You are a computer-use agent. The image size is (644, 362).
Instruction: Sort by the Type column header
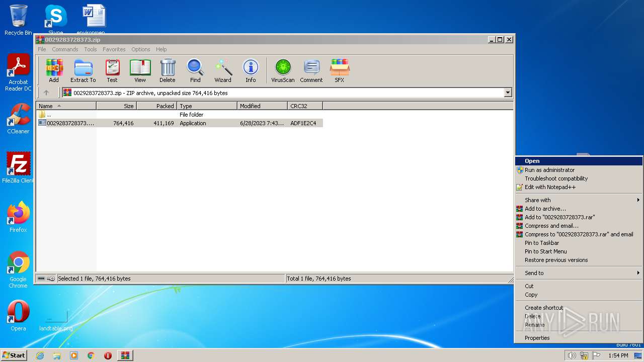coord(207,106)
